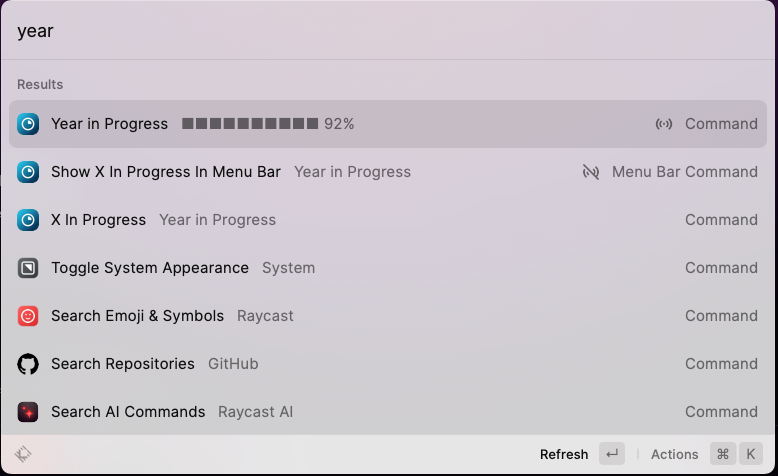This screenshot has height=476, width=778.
Task: Click the Toggle System Appearance icon
Action: point(28,268)
